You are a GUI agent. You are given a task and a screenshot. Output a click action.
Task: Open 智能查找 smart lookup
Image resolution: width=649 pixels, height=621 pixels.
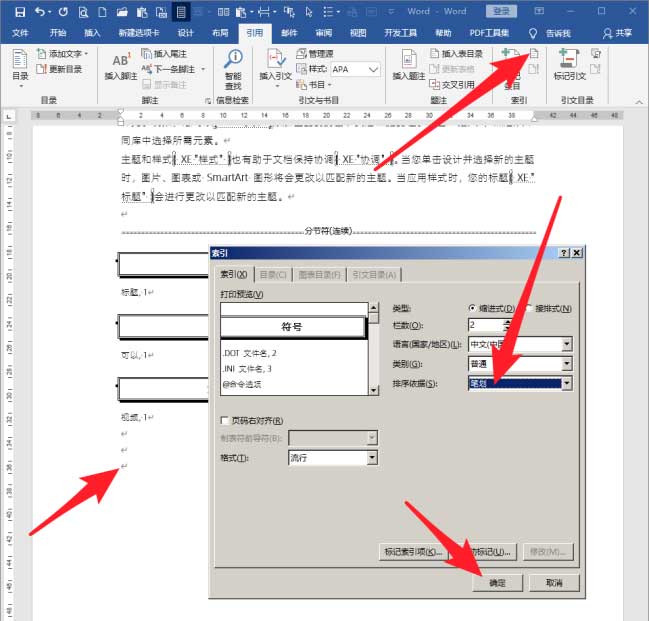233,70
